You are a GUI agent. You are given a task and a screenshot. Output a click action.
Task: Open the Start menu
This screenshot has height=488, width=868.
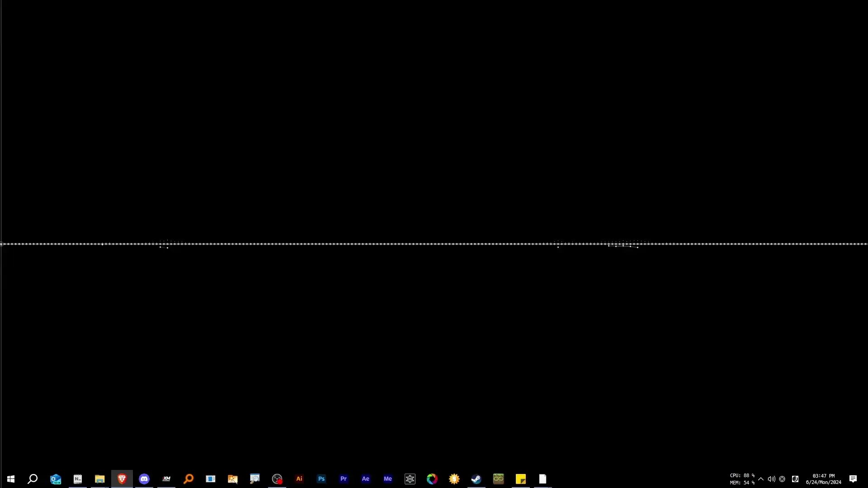[10, 479]
